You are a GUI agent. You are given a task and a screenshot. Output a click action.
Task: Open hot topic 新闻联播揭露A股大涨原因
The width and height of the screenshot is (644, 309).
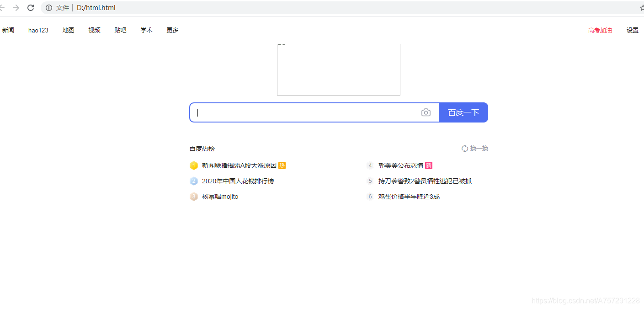tap(239, 165)
